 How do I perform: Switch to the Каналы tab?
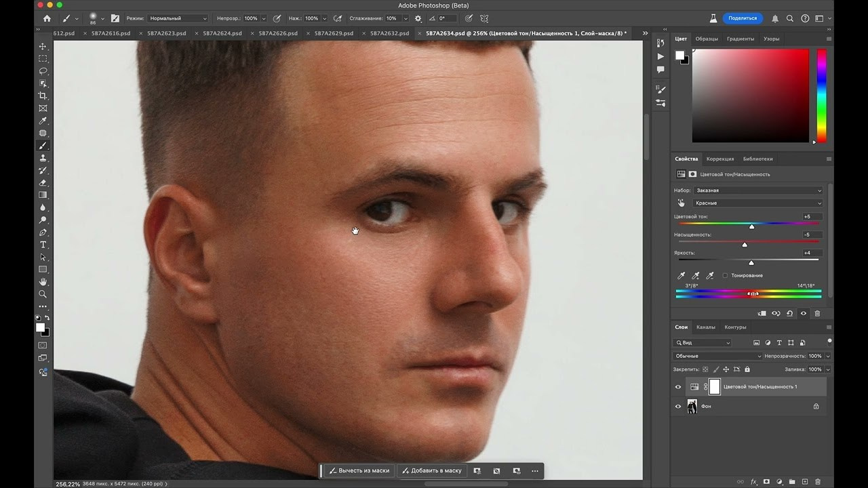pos(706,327)
